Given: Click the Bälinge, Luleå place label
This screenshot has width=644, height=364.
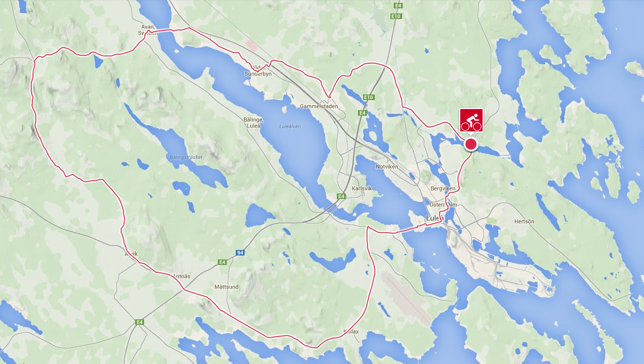Looking at the screenshot, I should point(254,122).
